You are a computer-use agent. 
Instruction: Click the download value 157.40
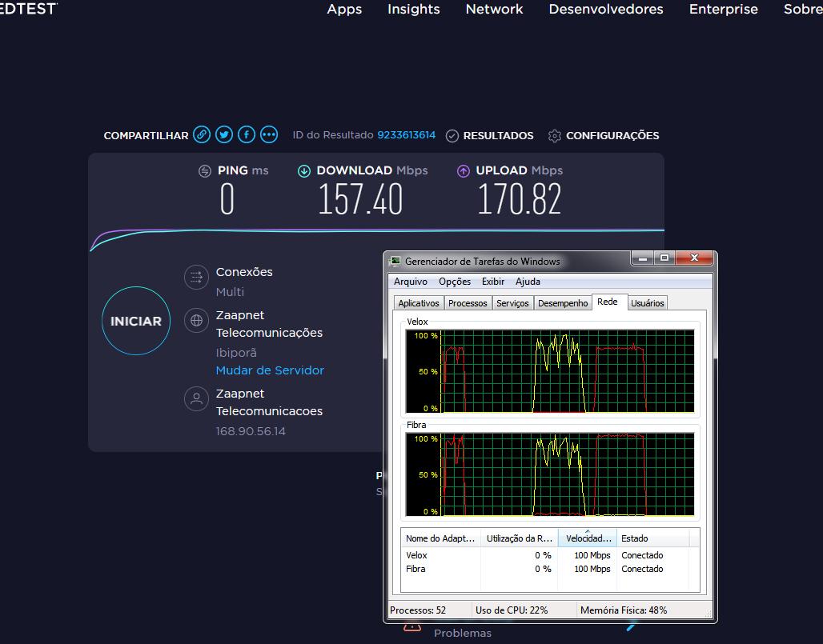click(360, 199)
